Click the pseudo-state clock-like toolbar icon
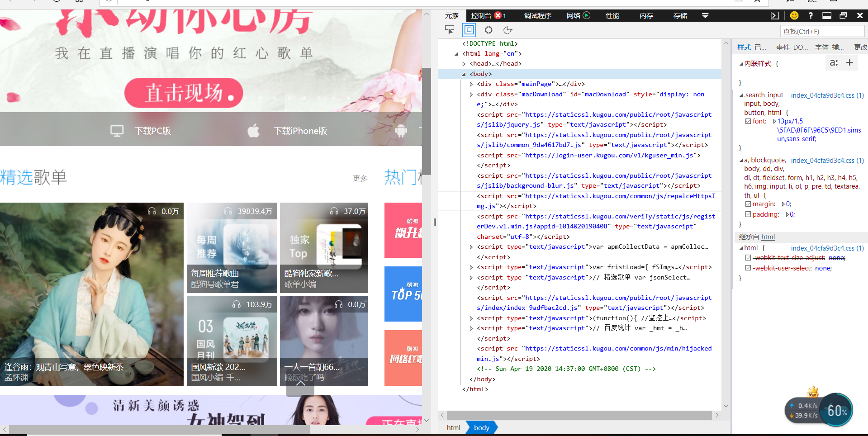 click(x=508, y=30)
